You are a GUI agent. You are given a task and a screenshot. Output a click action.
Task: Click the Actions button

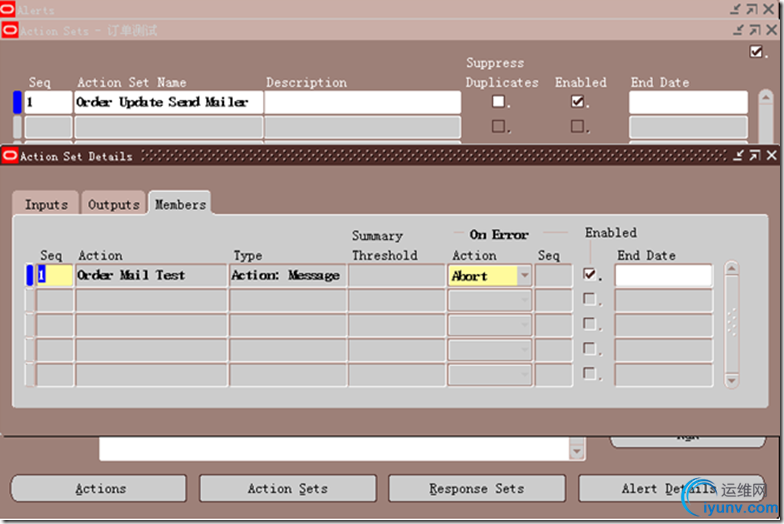pyautogui.click(x=99, y=488)
